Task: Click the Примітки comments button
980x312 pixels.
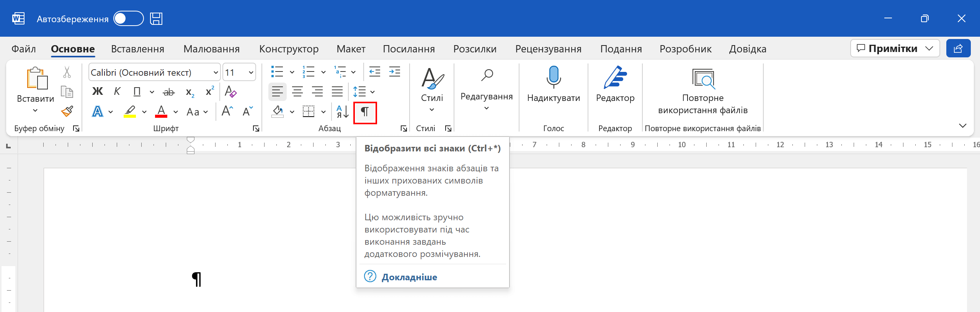Action: tap(895, 49)
